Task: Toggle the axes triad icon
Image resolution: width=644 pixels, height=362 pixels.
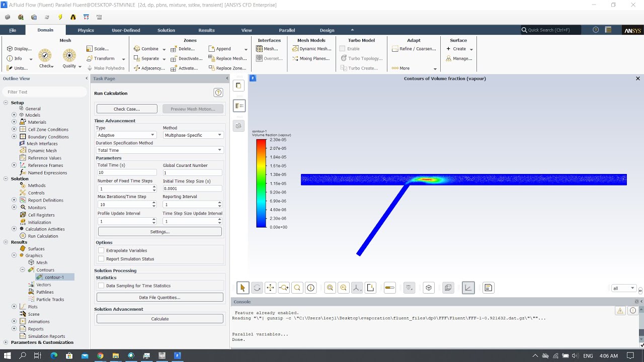Action: click(x=468, y=288)
